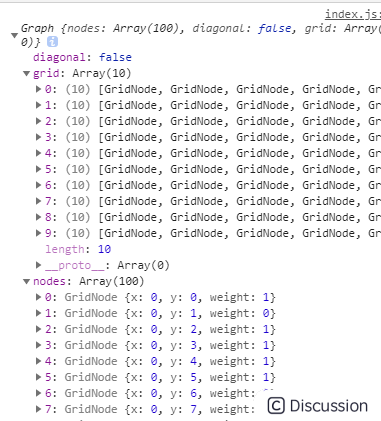Click the GridNode list of grid row 9
Screen dimensions: 381x421
tap(239, 233)
